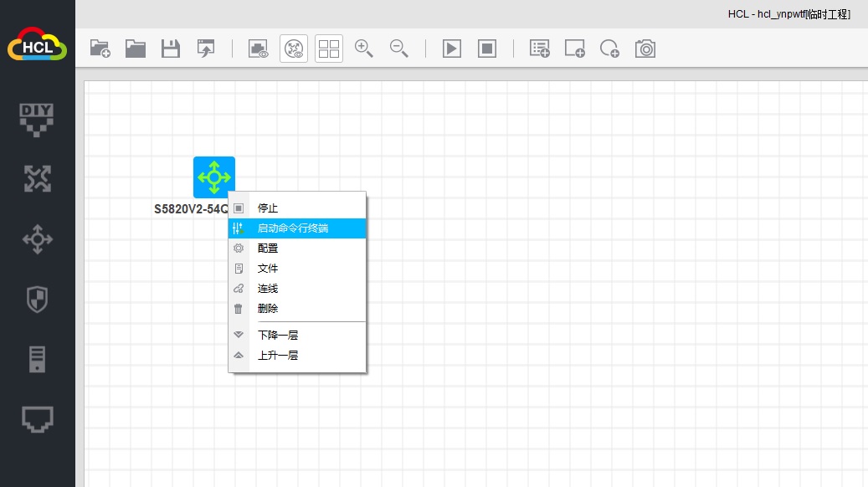The image size is (868, 487).
Task: Toggle the grid display button
Action: (329, 49)
